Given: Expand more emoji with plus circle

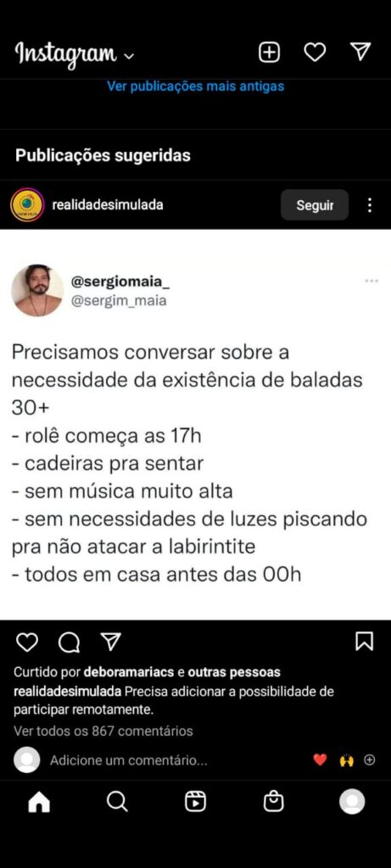Looking at the screenshot, I should [370, 760].
